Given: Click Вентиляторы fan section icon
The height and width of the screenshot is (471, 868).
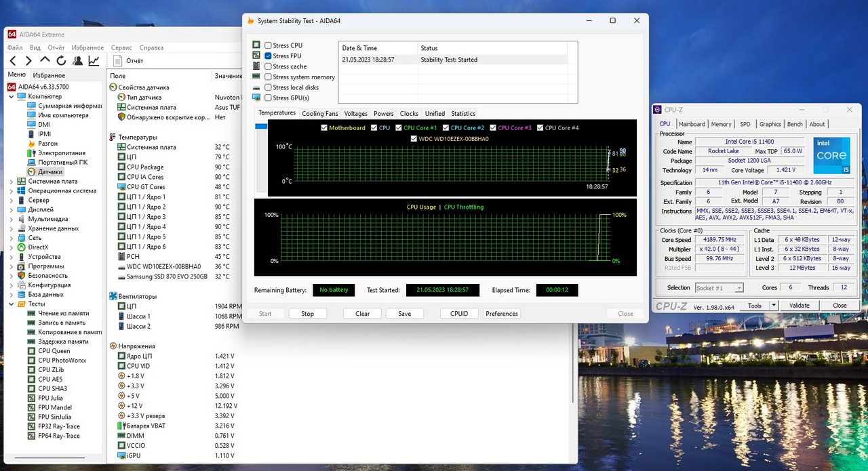Looking at the screenshot, I should pos(113,296).
